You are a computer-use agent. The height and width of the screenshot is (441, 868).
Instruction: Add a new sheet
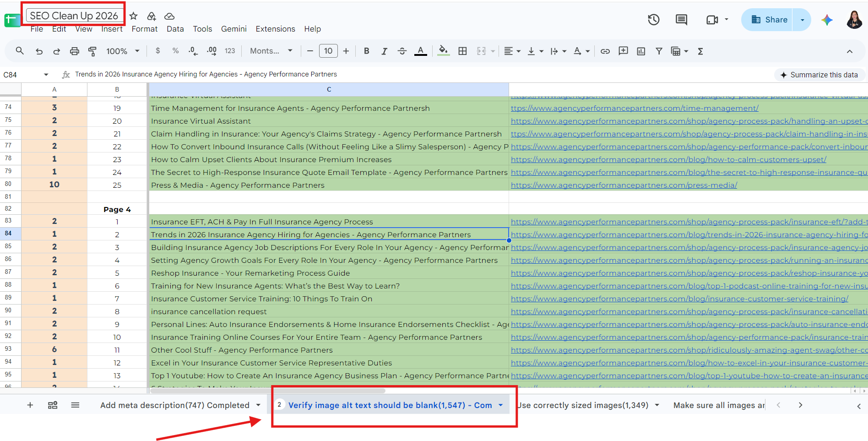point(30,405)
